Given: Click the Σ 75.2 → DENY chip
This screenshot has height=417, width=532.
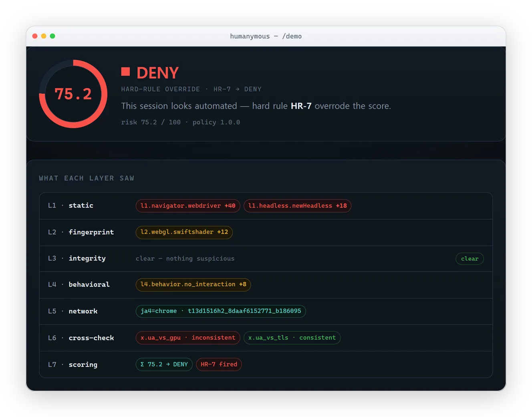Looking at the screenshot, I should coord(164,365).
